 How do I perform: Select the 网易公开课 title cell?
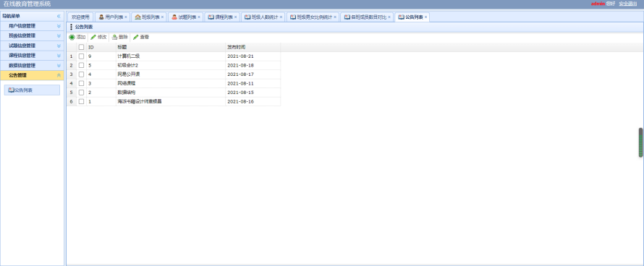(x=171, y=74)
